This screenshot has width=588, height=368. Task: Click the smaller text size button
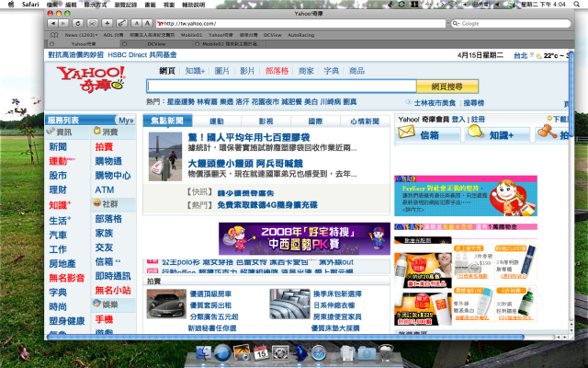137,23
